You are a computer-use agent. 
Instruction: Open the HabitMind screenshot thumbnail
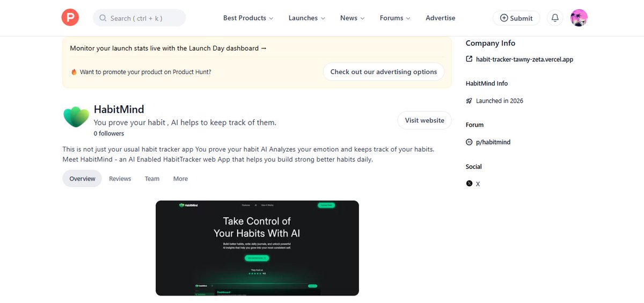pyautogui.click(x=257, y=248)
